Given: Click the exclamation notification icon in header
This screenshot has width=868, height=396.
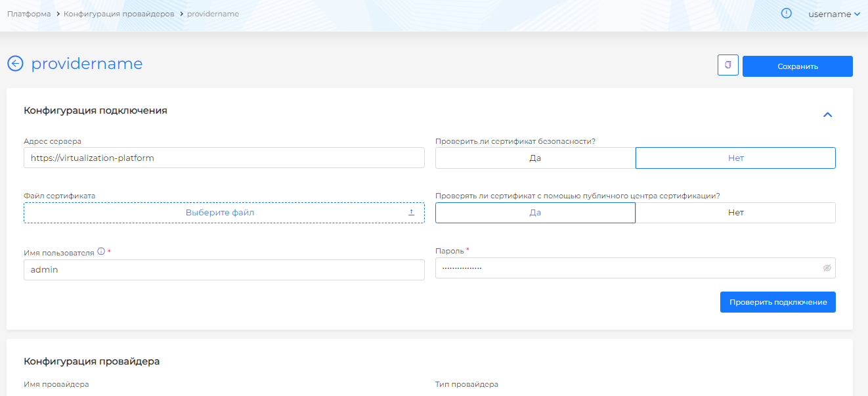Looking at the screenshot, I should (787, 13).
